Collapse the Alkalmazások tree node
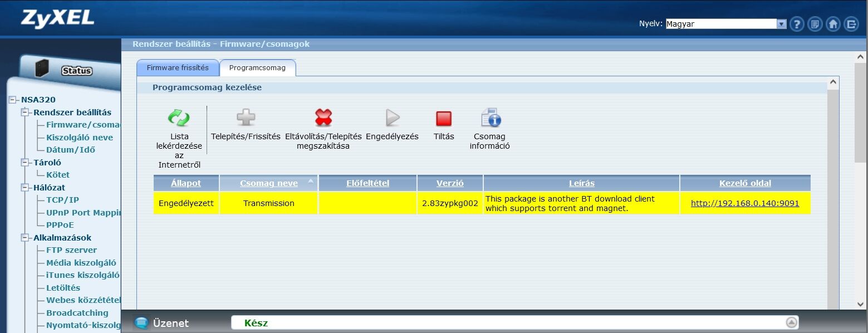Viewport: 868px width, 333px height. (x=24, y=238)
